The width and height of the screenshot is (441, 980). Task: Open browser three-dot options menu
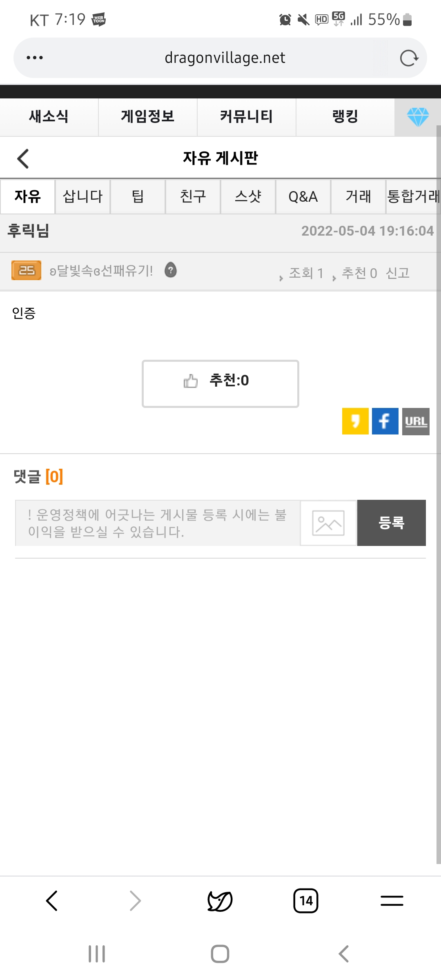click(x=35, y=58)
